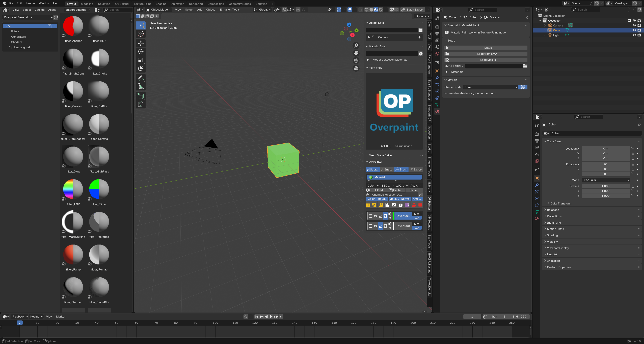Expand the Cutters entry

[369, 37]
